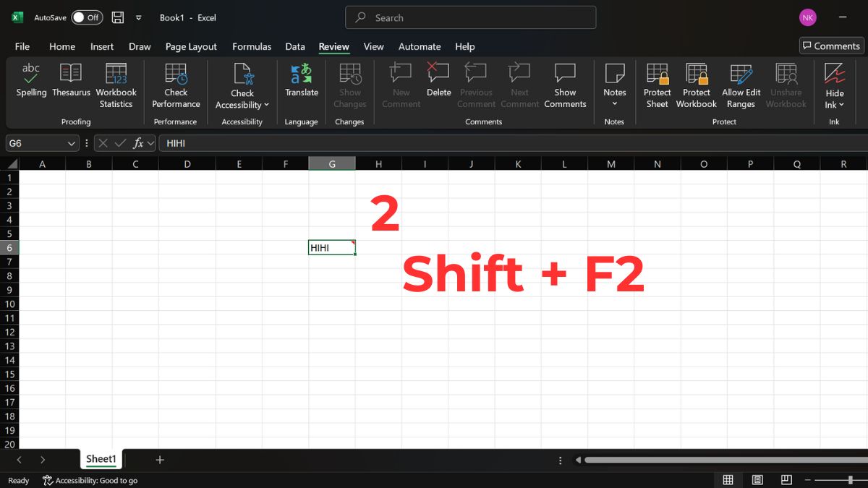Switch to the Formulas ribbon tab
Image resolution: width=868 pixels, height=488 pixels.
click(252, 46)
